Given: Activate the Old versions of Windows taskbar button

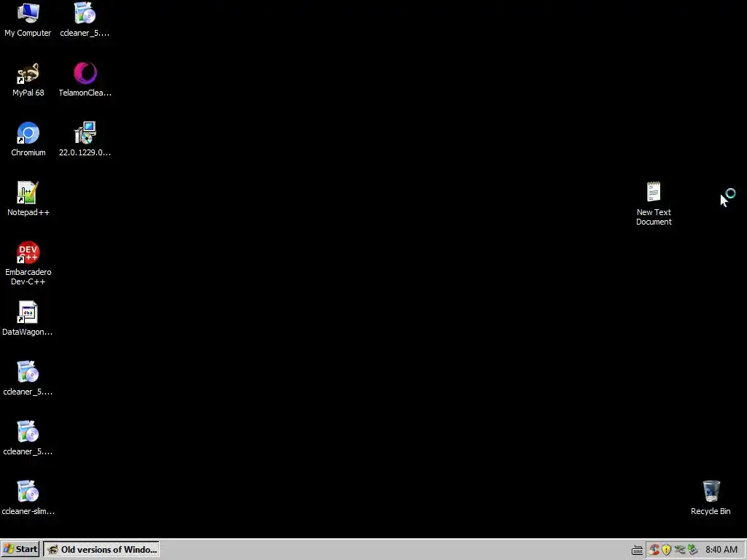Looking at the screenshot, I should [x=101, y=549].
